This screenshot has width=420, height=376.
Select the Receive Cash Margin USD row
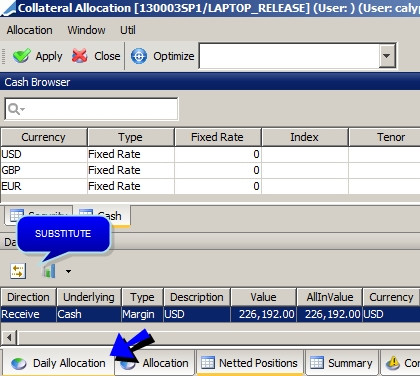pyautogui.click(x=210, y=314)
